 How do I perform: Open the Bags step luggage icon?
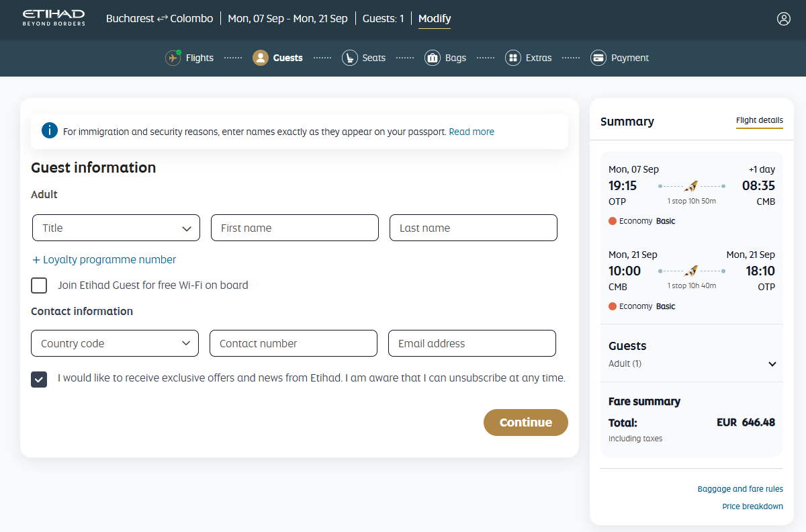[433, 58]
